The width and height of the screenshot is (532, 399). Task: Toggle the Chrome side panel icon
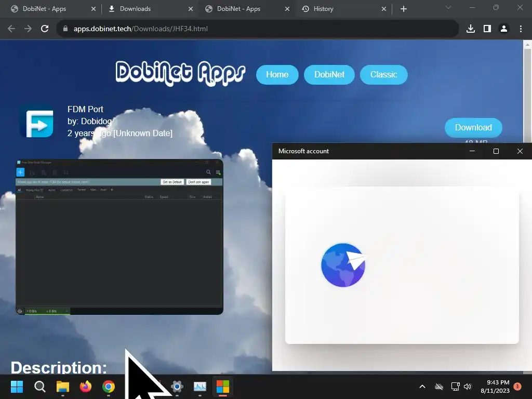(x=487, y=29)
